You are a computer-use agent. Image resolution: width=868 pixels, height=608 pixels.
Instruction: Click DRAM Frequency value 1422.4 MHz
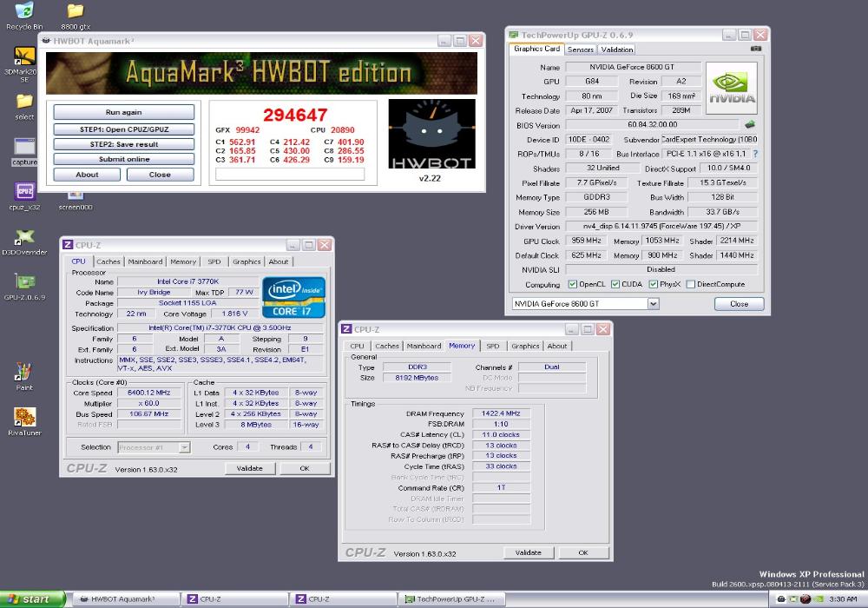(x=501, y=413)
